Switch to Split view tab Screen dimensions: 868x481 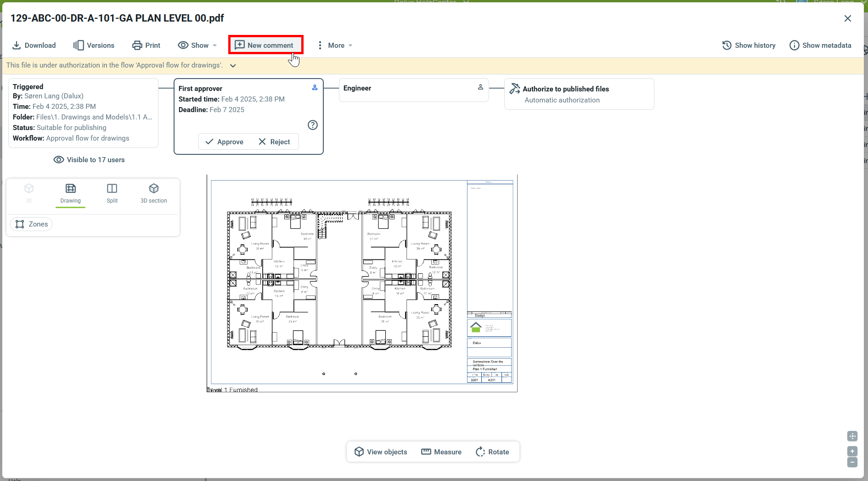click(112, 193)
